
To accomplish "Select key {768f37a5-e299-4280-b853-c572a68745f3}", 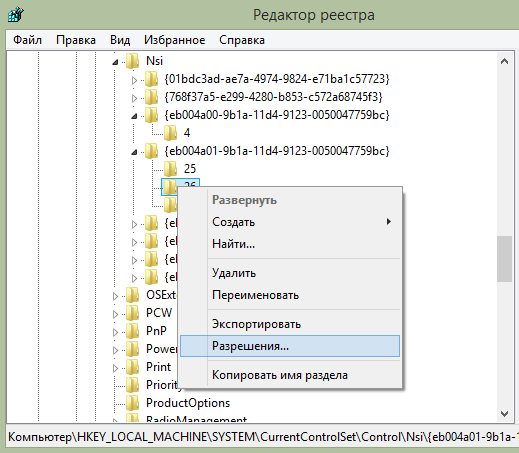I will (273, 97).
